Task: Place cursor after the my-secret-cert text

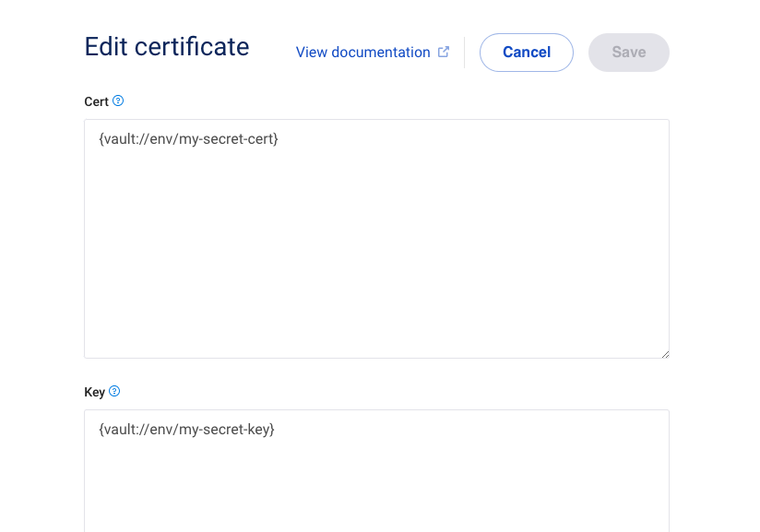Action: (x=279, y=139)
